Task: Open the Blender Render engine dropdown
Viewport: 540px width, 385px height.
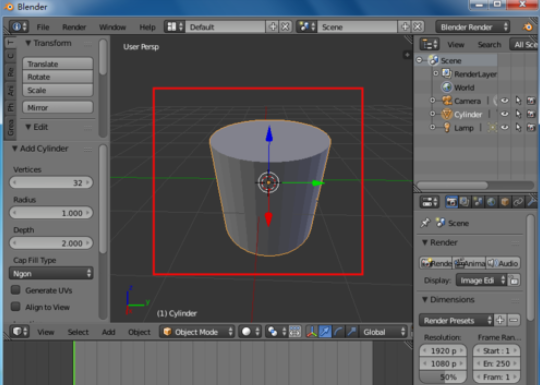Action: [472, 27]
